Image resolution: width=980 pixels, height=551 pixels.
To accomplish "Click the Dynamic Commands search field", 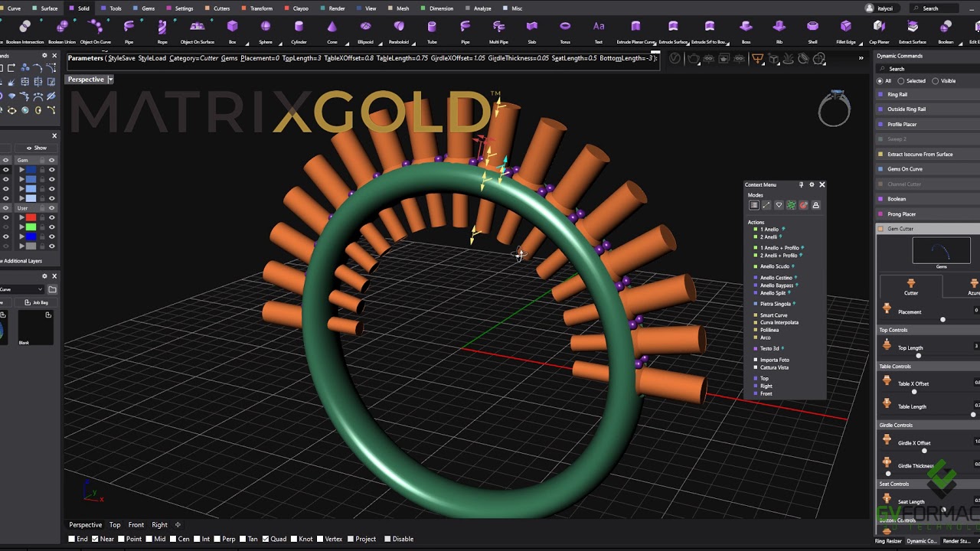I will pyautogui.click(x=926, y=69).
